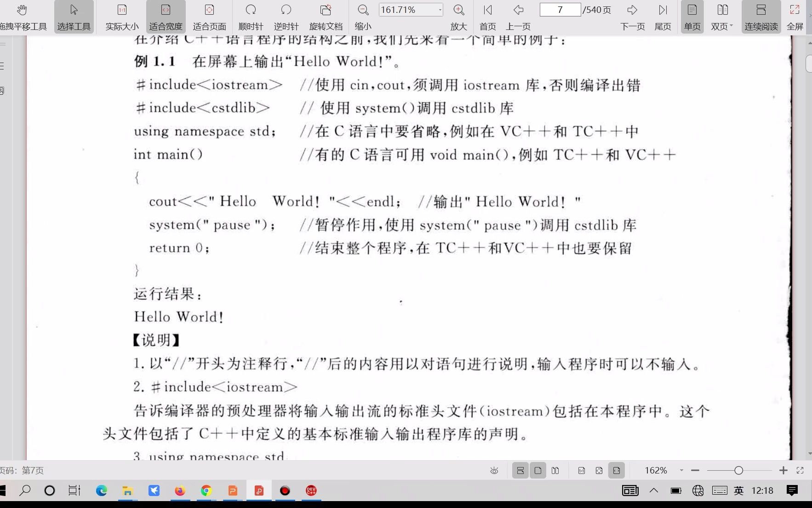This screenshot has width=812, height=508.
Task: Open the 12:18 clock in taskbar
Action: click(x=762, y=491)
